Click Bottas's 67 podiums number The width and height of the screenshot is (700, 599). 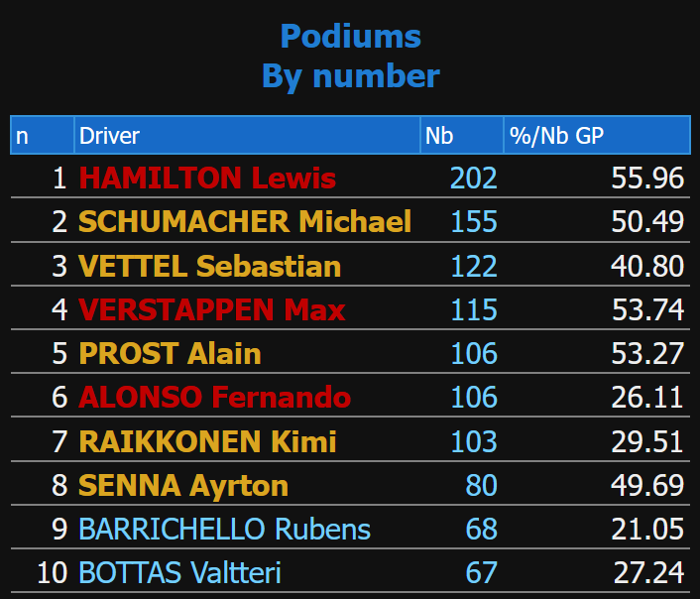[x=481, y=573]
